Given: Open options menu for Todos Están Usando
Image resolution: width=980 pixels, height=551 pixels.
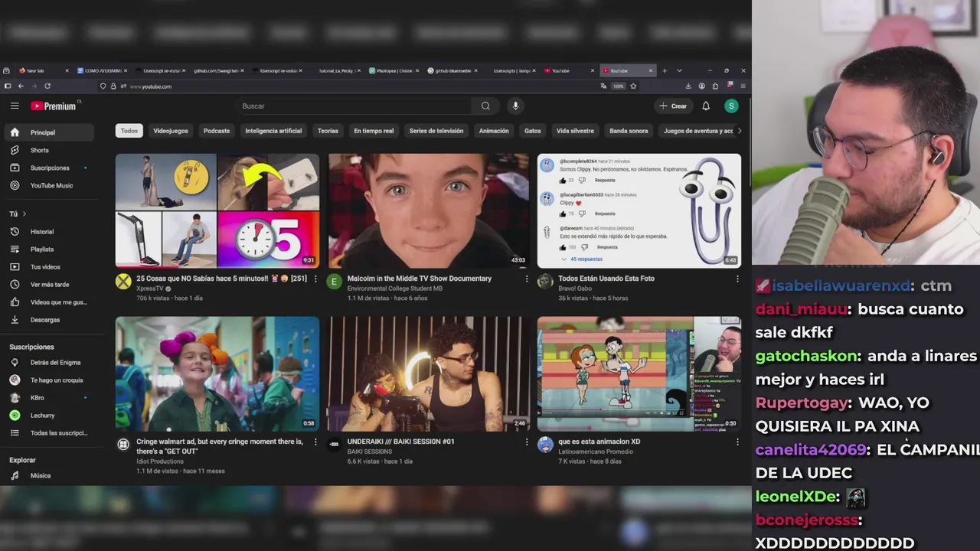Looking at the screenshot, I should click(737, 279).
